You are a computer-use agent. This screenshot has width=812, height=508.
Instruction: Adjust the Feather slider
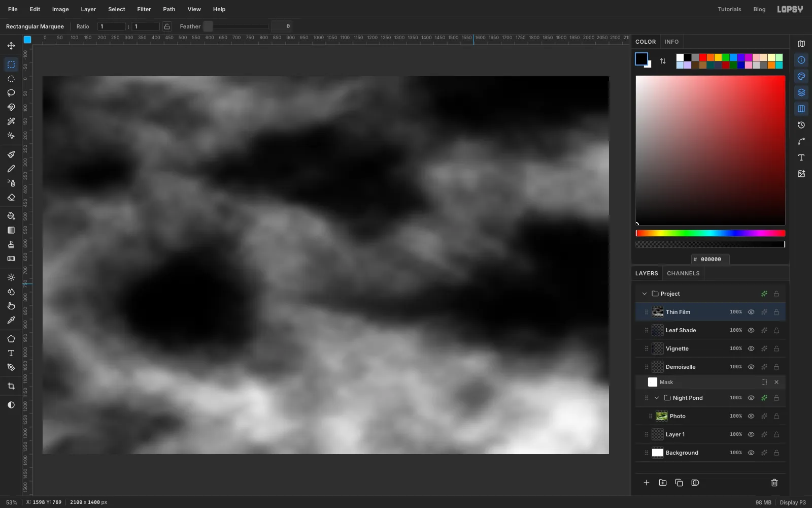236,26
